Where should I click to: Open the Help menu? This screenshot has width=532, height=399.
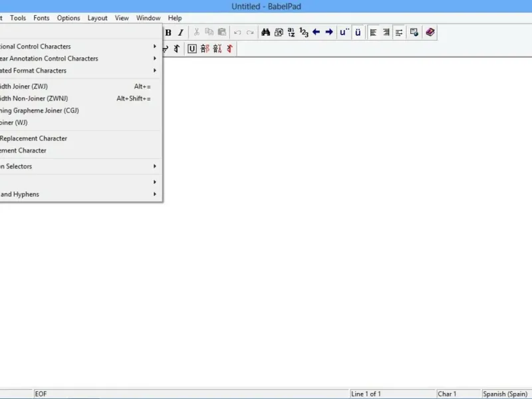pos(175,18)
